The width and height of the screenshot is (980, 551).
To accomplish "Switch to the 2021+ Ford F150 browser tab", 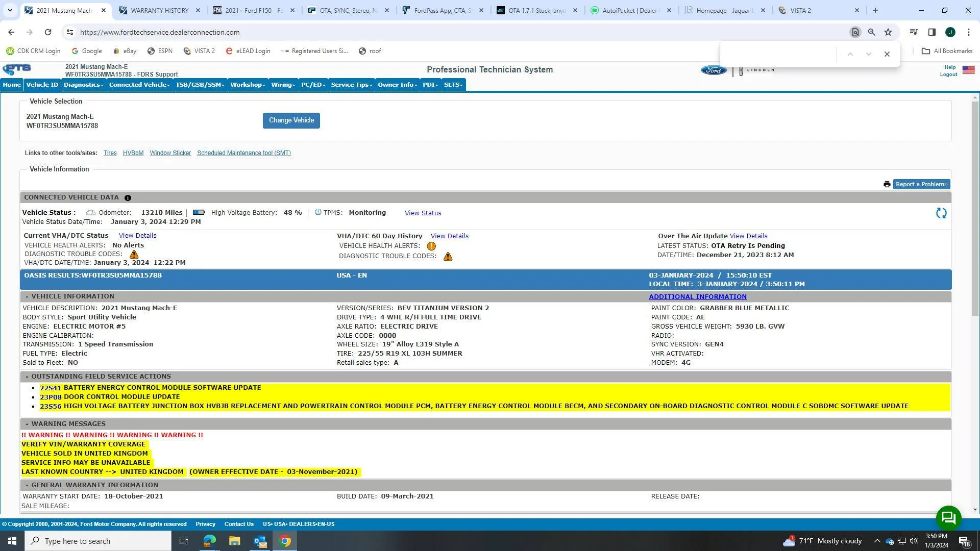I will (254, 10).
